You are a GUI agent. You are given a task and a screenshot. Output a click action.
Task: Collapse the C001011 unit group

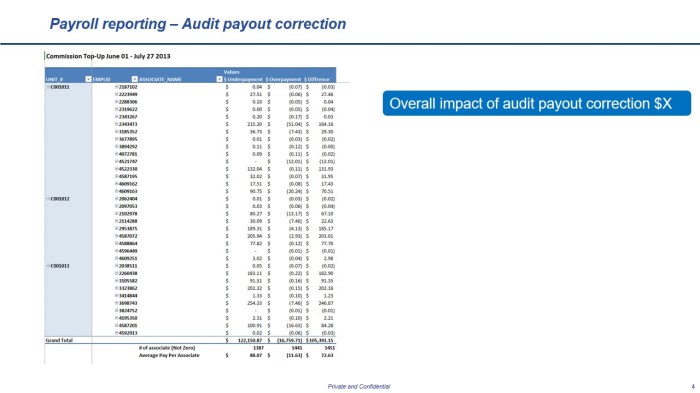(x=48, y=87)
